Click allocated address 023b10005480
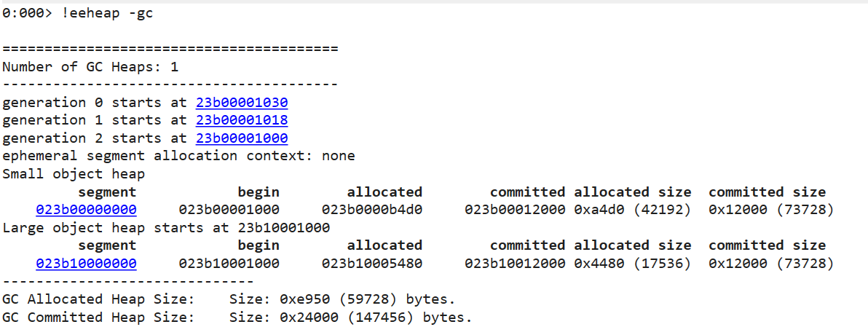The image size is (868, 335). [371, 264]
